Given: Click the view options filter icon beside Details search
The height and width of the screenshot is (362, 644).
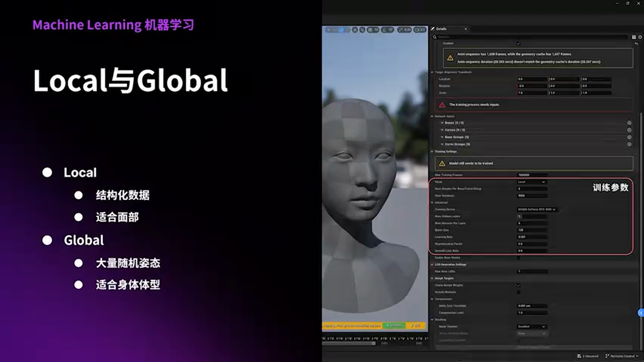Looking at the screenshot, I should click(x=634, y=36).
